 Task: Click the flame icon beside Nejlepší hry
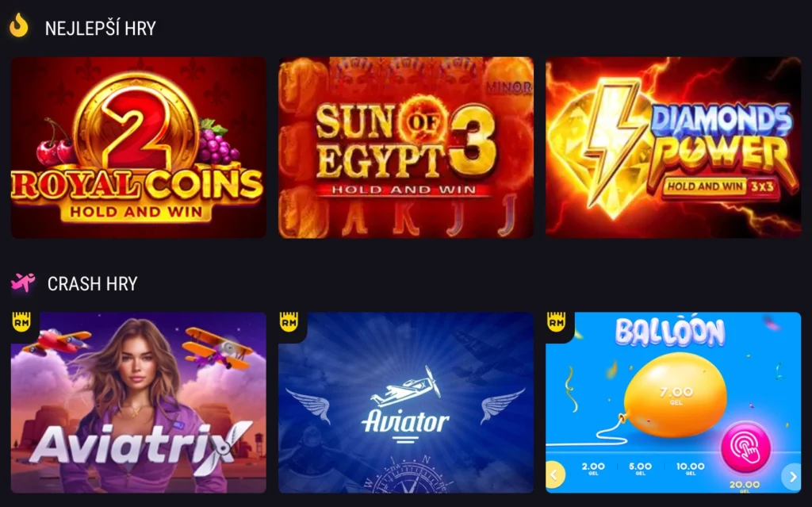[19, 25]
